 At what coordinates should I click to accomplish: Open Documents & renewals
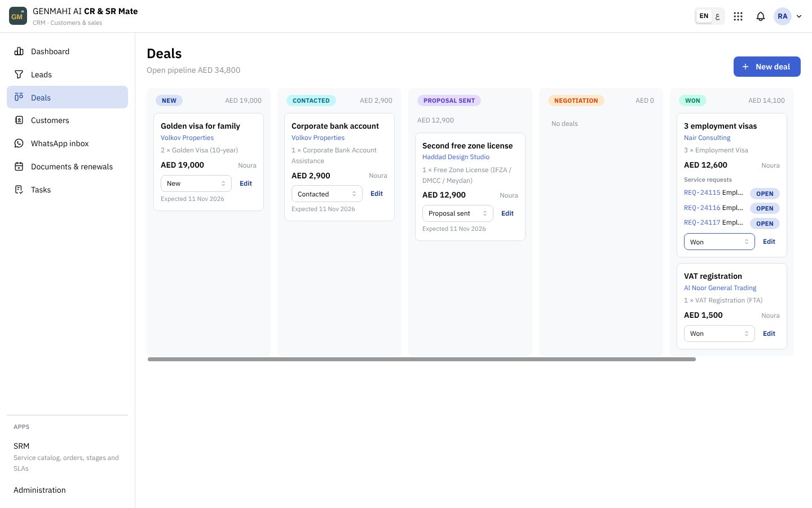(67, 167)
